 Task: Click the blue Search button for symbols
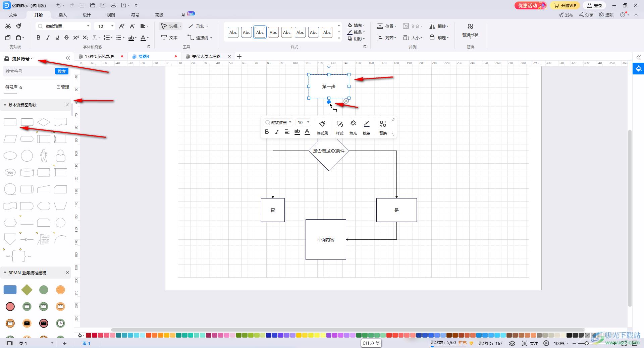[x=62, y=71]
